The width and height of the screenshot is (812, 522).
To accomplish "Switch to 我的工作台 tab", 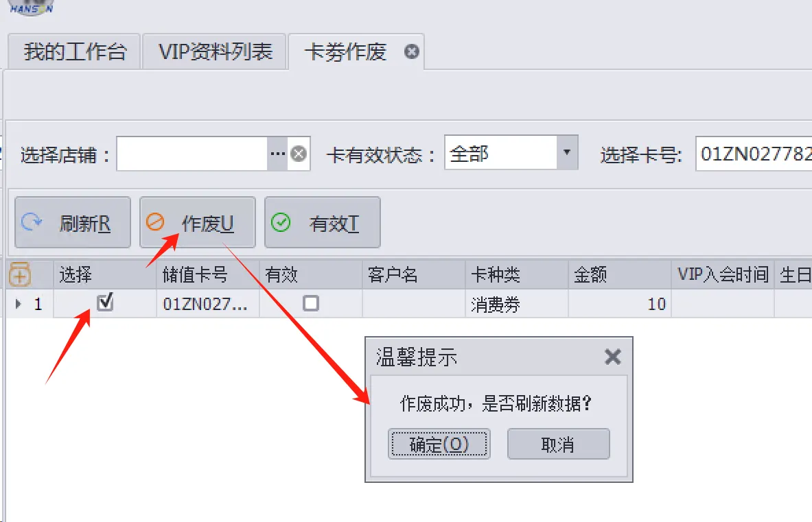I will click(75, 51).
